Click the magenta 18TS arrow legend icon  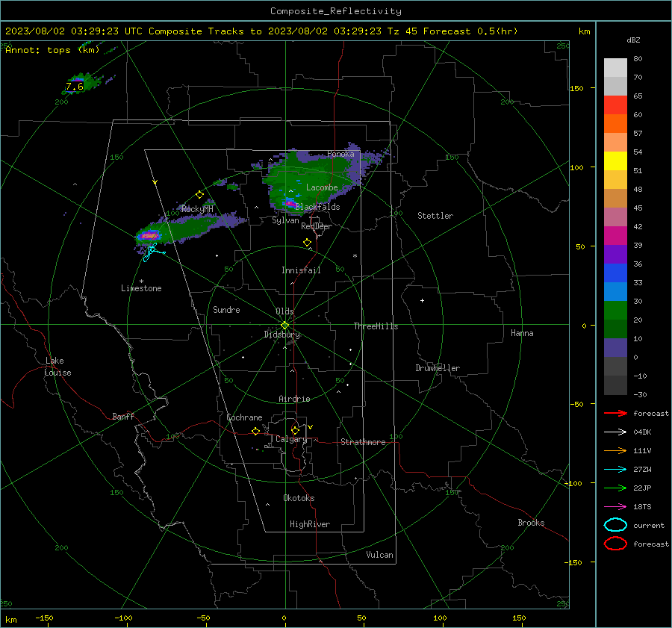click(x=615, y=507)
